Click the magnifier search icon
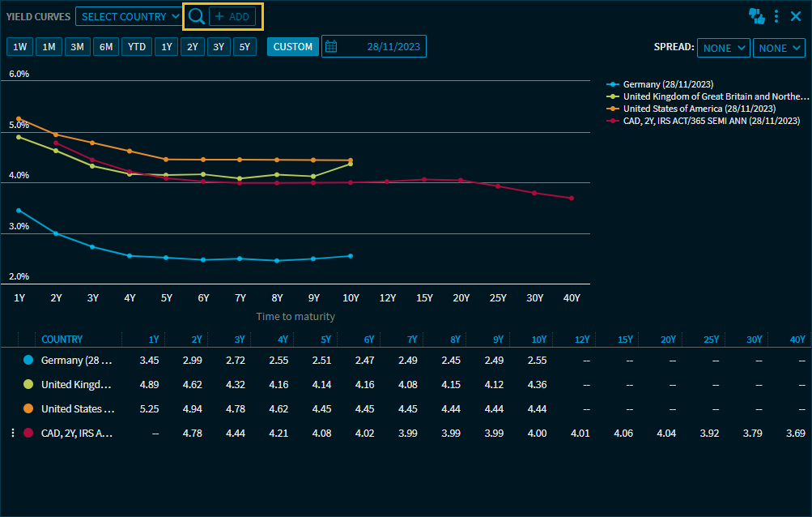 tap(196, 16)
